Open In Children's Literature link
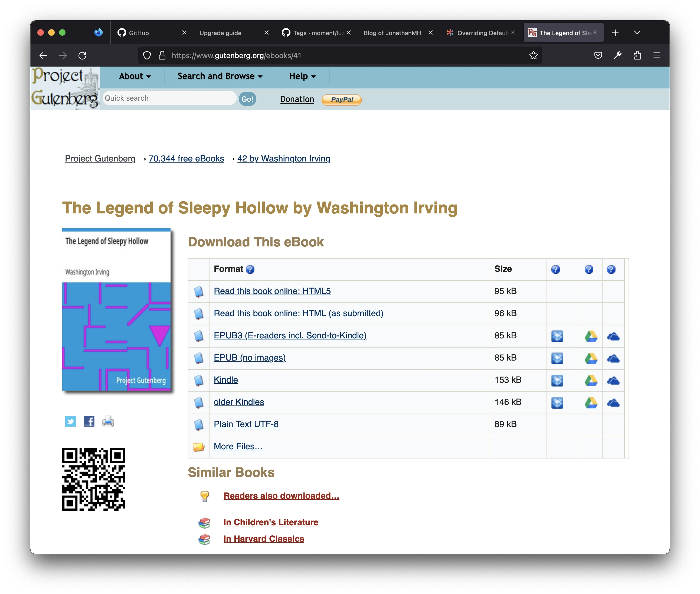700x594 pixels. (271, 523)
